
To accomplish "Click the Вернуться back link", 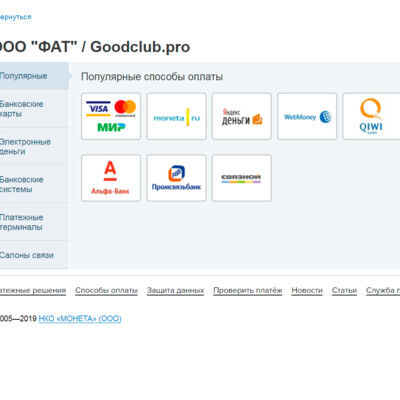I will click(x=16, y=17).
